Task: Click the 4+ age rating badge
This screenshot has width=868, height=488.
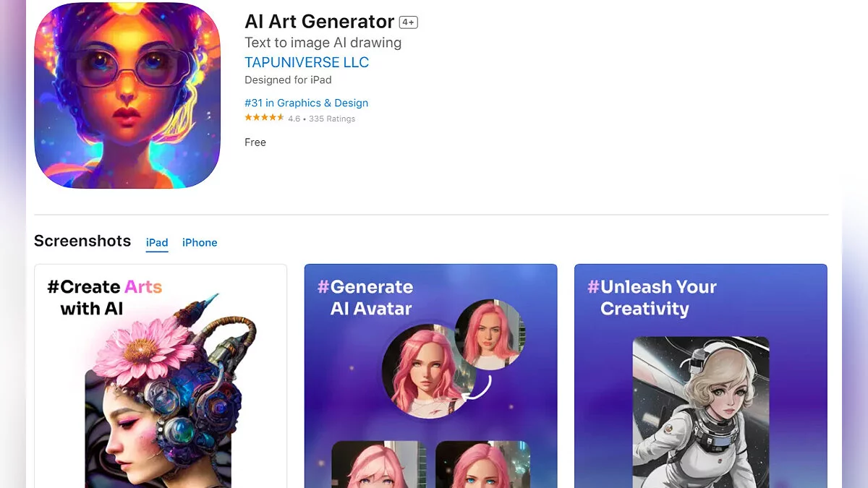Action: tap(409, 22)
